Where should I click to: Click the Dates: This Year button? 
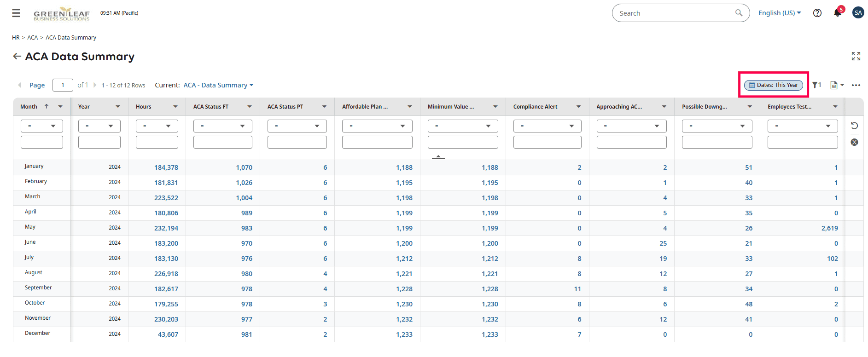click(774, 85)
